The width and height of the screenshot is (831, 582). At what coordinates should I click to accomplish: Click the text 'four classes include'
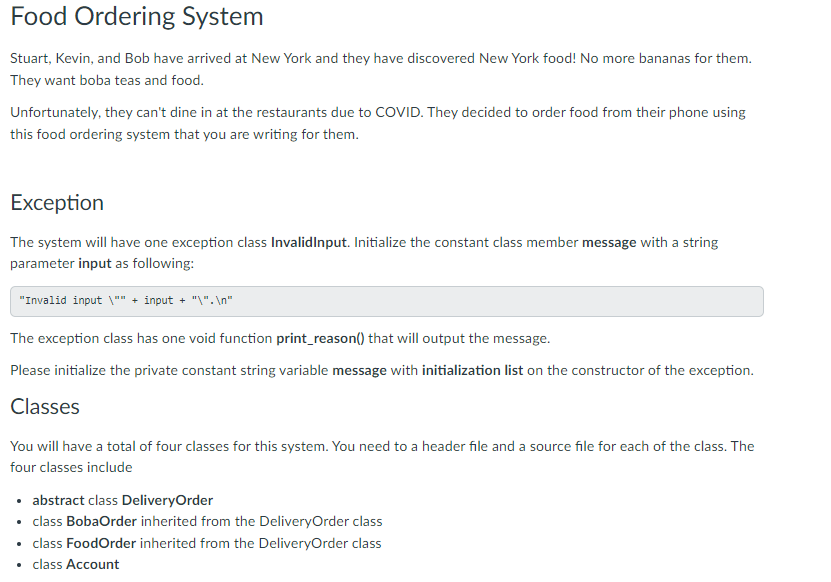click(71, 468)
